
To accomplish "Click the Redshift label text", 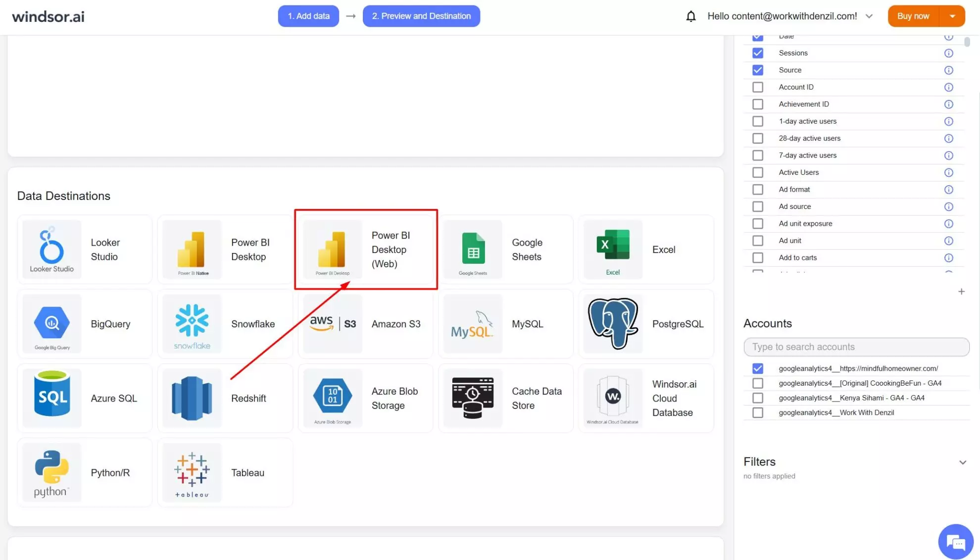I will tap(248, 399).
